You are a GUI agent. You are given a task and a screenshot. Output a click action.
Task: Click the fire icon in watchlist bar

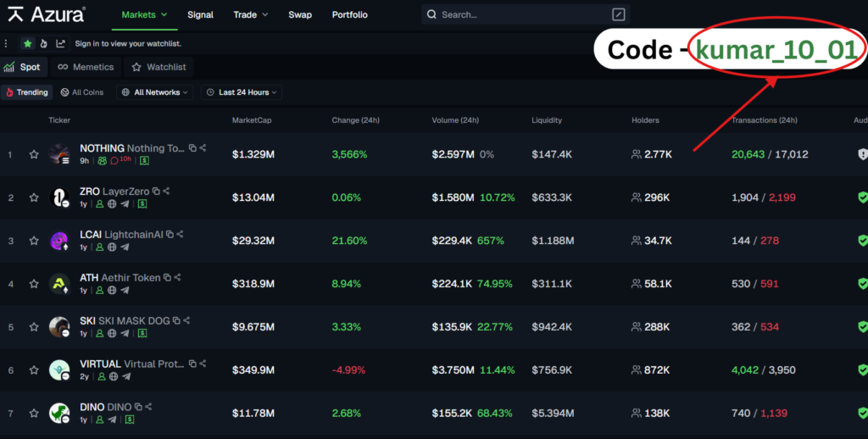point(44,43)
